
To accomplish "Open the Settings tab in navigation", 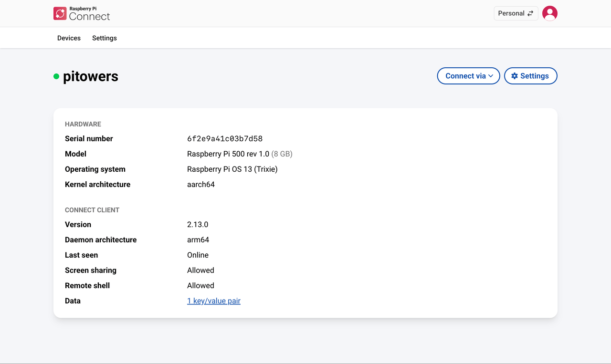I will [105, 38].
